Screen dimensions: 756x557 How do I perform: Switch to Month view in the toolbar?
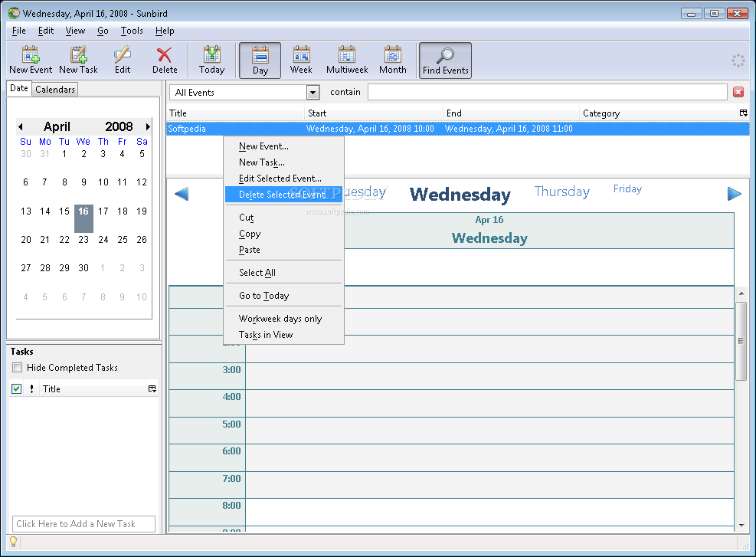392,61
